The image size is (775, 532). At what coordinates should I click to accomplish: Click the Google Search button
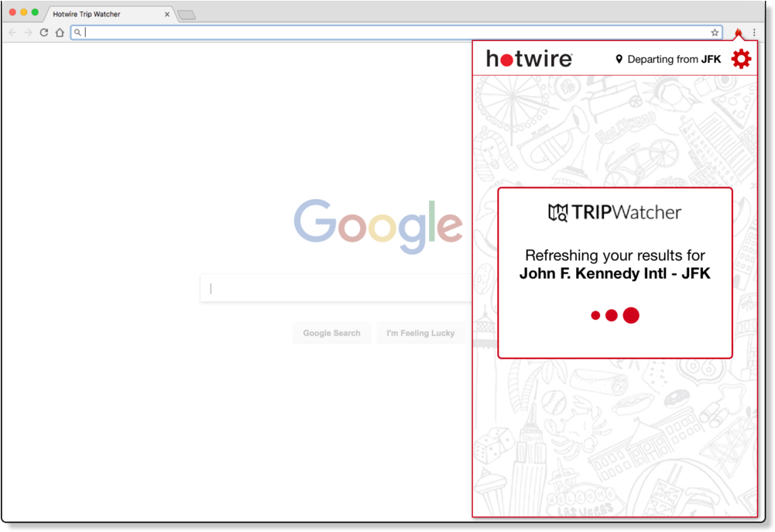[x=331, y=333]
